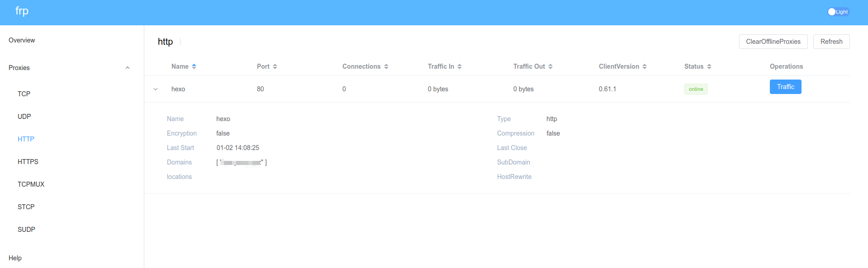Click the HostRewrite label in details
The image size is (868, 268).
coord(514,177)
